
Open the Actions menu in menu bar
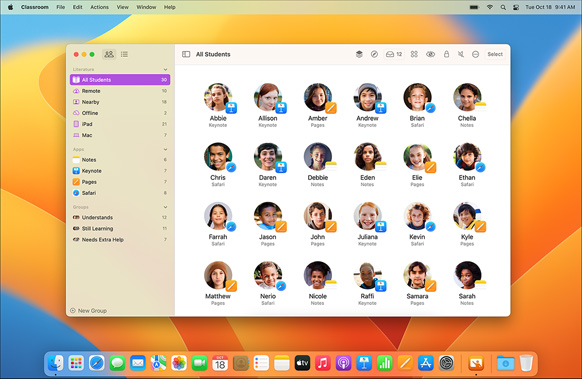[x=99, y=7]
